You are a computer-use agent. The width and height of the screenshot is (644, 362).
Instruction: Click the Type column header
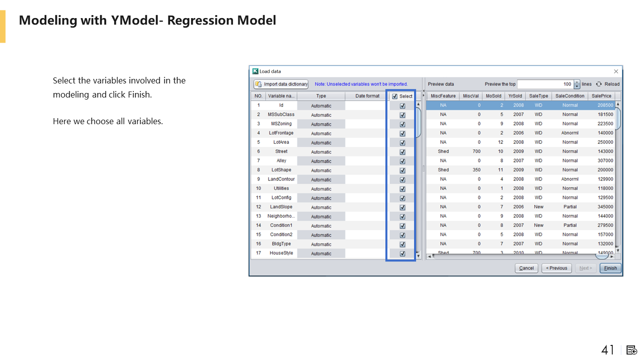[321, 96]
